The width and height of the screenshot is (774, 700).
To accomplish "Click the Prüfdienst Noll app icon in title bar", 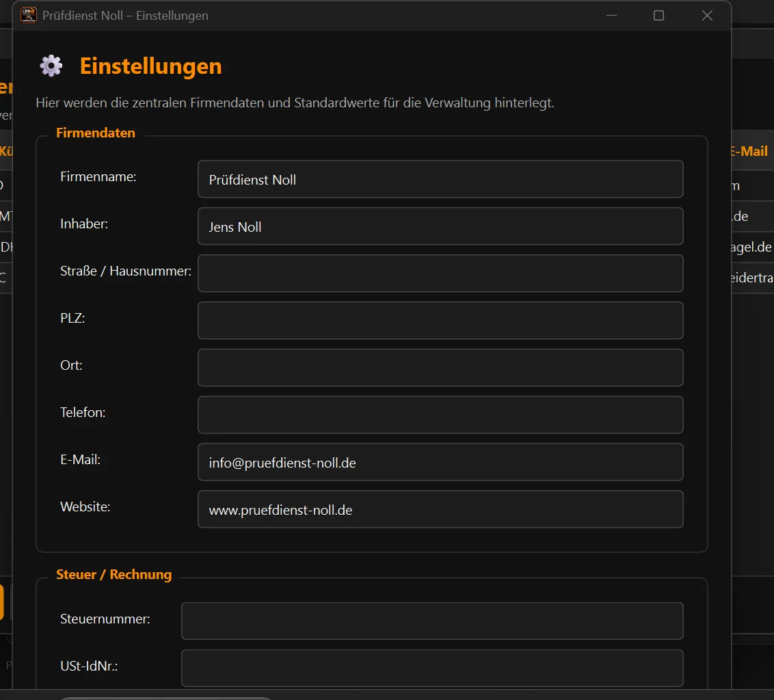I will 29,15.
